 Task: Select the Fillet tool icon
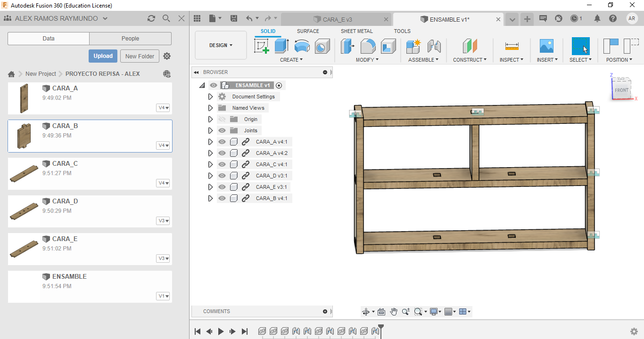(x=368, y=46)
